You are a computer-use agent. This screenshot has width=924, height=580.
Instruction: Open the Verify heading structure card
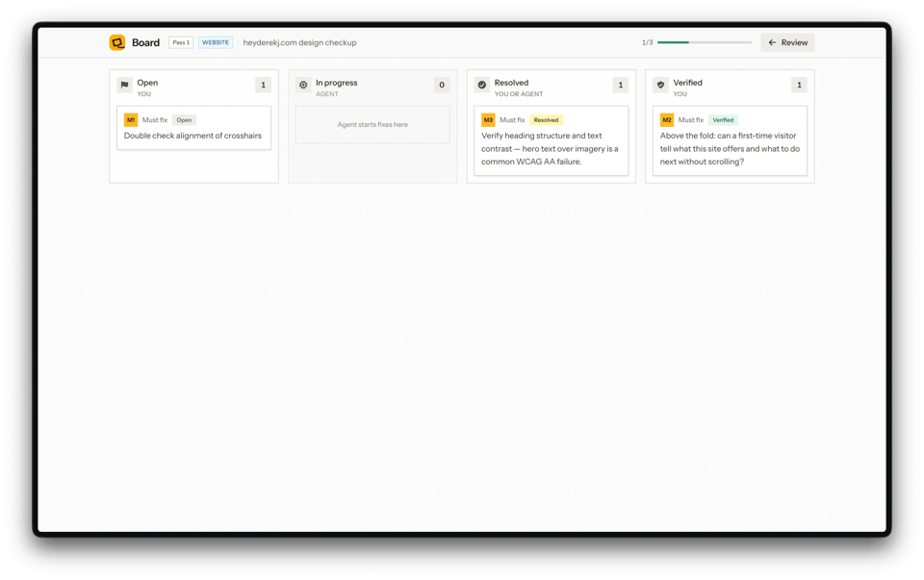pyautogui.click(x=551, y=140)
